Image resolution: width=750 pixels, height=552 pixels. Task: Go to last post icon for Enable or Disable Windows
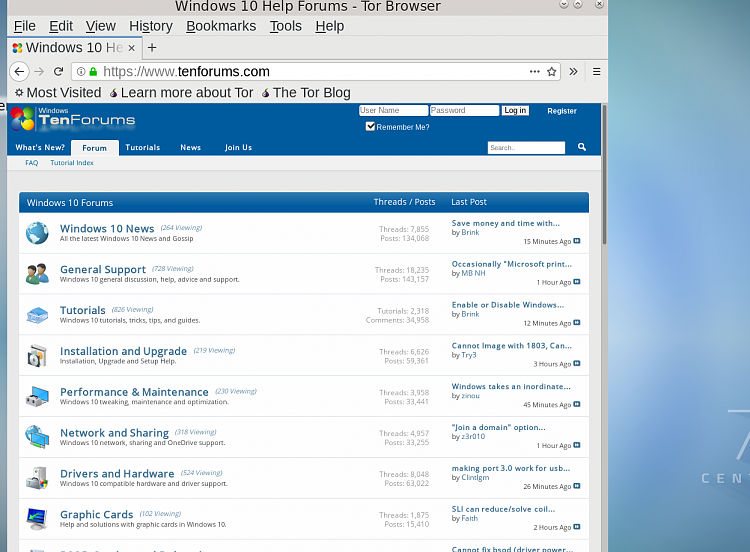point(577,323)
